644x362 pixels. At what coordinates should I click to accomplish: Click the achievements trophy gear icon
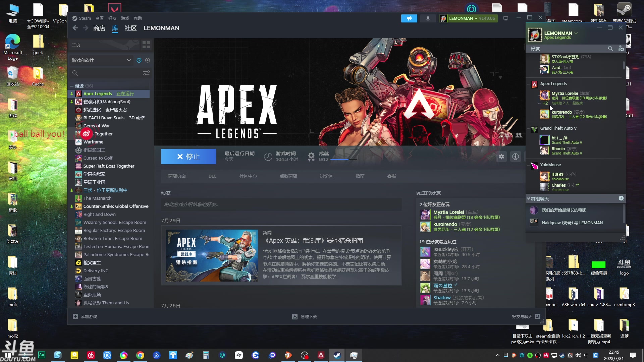pos(311,157)
